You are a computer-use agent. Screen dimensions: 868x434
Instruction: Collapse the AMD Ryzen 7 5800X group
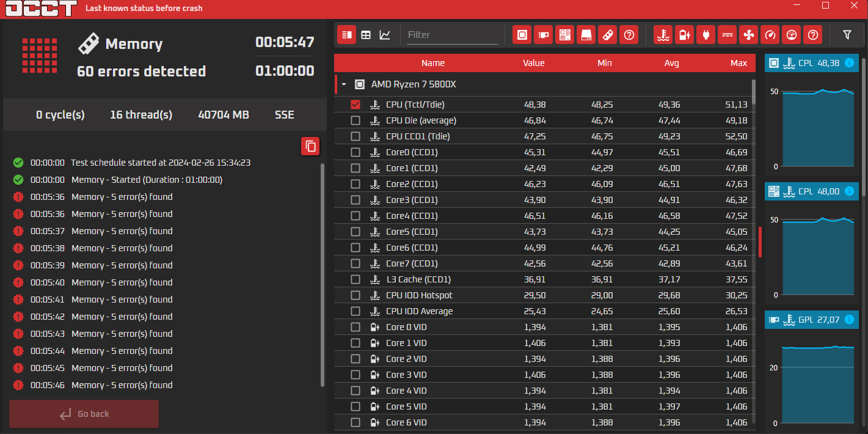(x=344, y=84)
